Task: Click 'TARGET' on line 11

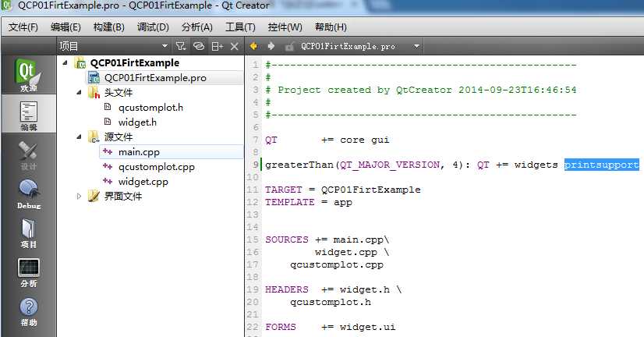Action: coord(283,190)
